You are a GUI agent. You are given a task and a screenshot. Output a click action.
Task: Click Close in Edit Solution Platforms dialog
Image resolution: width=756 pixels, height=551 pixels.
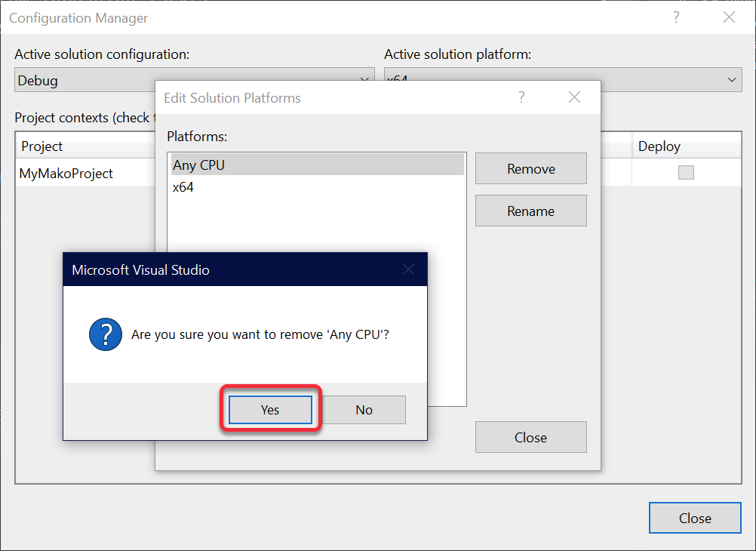530,438
